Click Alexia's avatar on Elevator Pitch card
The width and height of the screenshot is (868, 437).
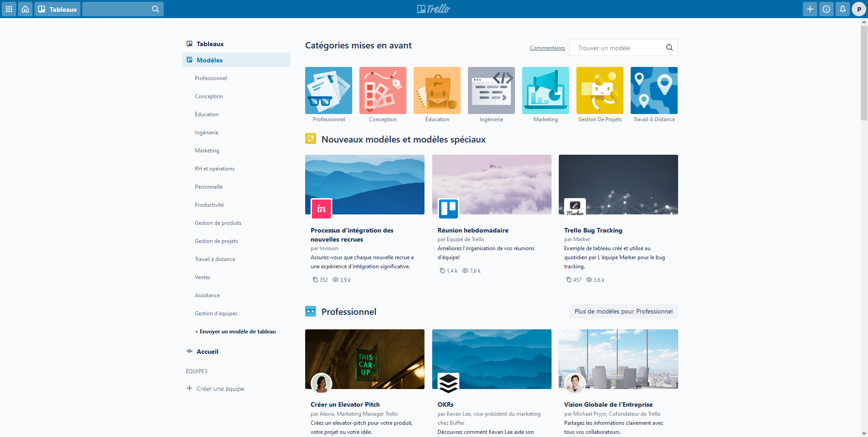coord(321,383)
